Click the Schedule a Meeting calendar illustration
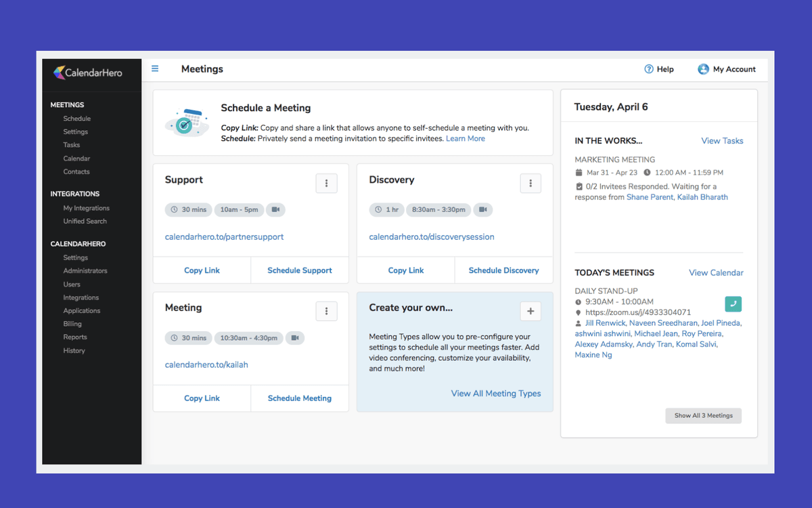 point(187,123)
